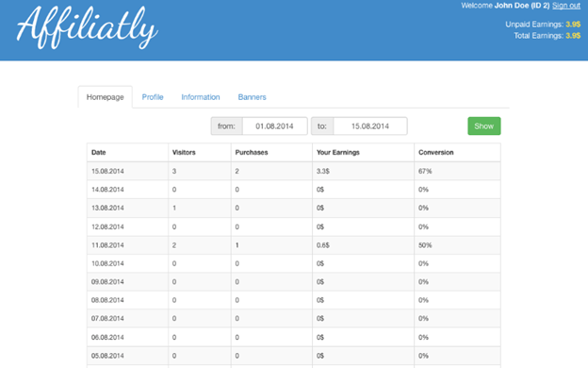The image size is (588, 368).
Task: Click purchases count in 15.08.2014 row
Action: point(237,171)
